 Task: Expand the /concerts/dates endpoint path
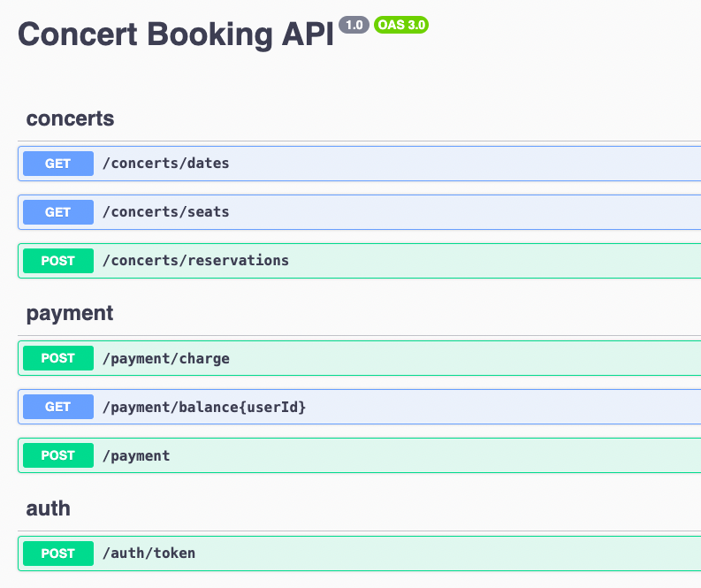pos(166,164)
